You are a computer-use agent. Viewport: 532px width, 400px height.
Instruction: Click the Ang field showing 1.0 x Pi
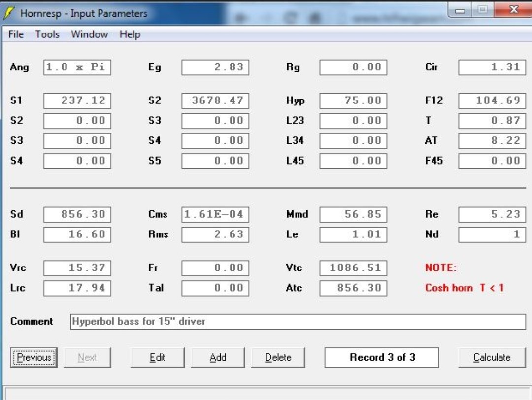click(x=77, y=67)
